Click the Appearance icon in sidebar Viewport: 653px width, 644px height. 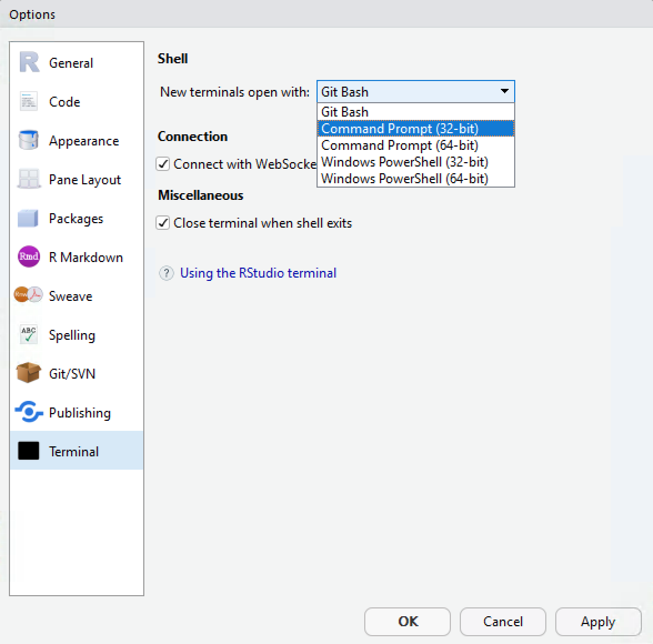28,140
